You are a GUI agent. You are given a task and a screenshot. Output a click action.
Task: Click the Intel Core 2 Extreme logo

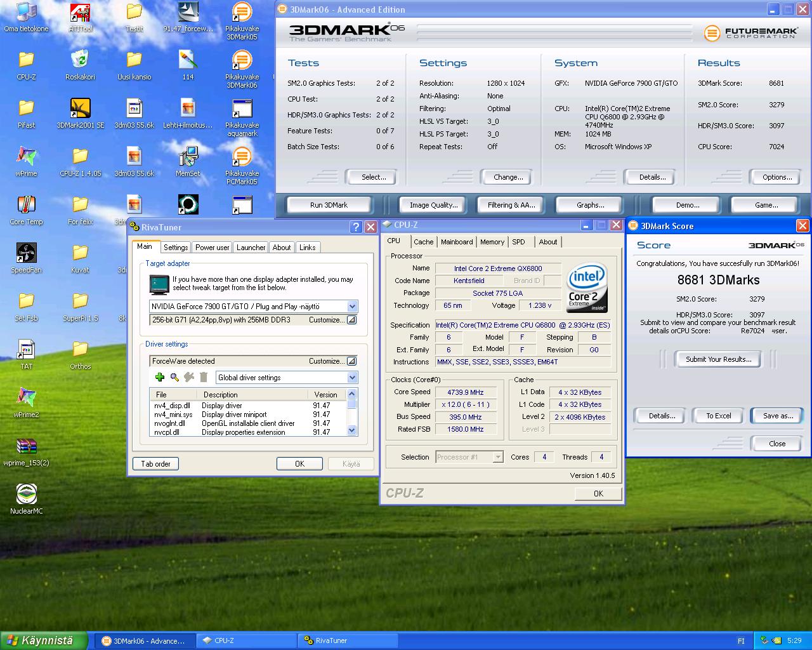587,288
